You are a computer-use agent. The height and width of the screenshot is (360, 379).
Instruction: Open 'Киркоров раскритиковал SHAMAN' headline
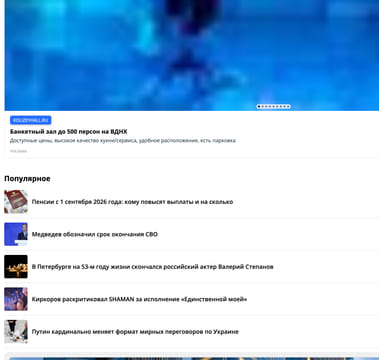pos(139,299)
